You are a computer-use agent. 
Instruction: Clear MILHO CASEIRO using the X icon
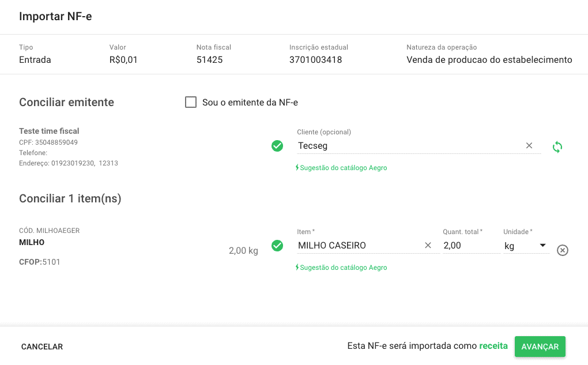(428, 245)
